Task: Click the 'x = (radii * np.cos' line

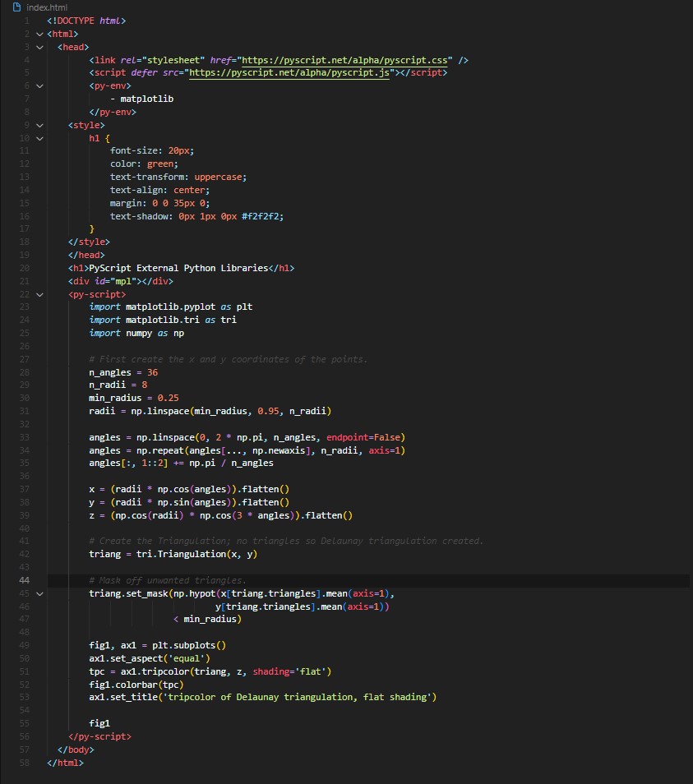Action: coord(189,489)
